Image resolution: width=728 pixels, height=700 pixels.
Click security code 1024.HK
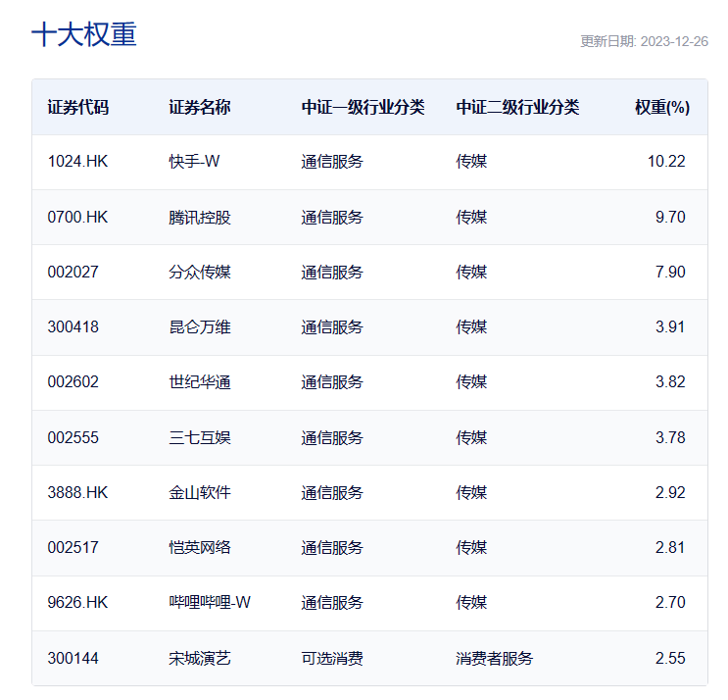[77, 162]
